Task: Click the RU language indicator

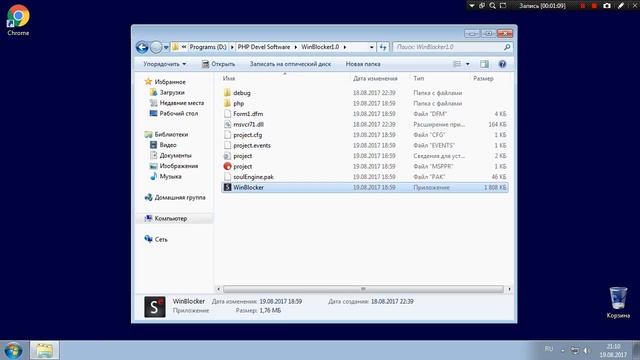Action: (549, 349)
